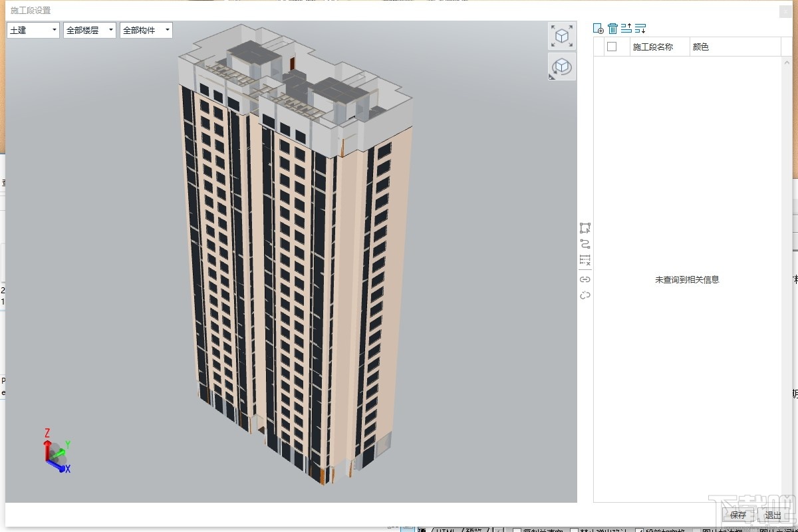This screenshot has width=798, height=532.
Task: Click the delete segment trash icon
Action: tap(612, 29)
